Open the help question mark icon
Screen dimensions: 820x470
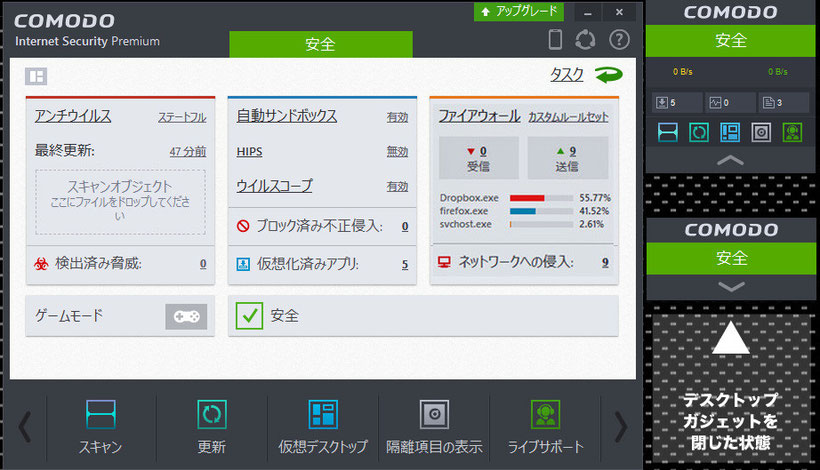pos(619,40)
